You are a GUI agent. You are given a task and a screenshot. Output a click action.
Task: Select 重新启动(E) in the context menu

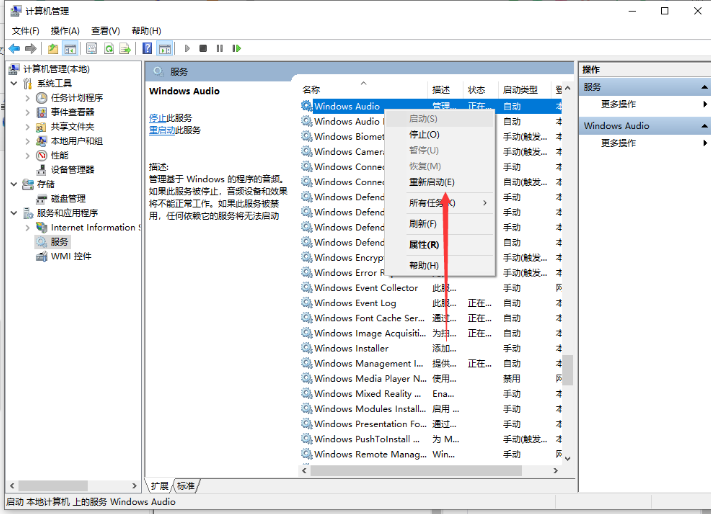(x=431, y=182)
